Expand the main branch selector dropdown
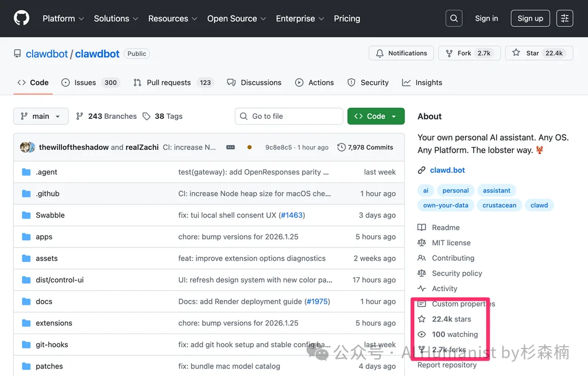The width and height of the screenshot is (588, 376). (41, 116)
